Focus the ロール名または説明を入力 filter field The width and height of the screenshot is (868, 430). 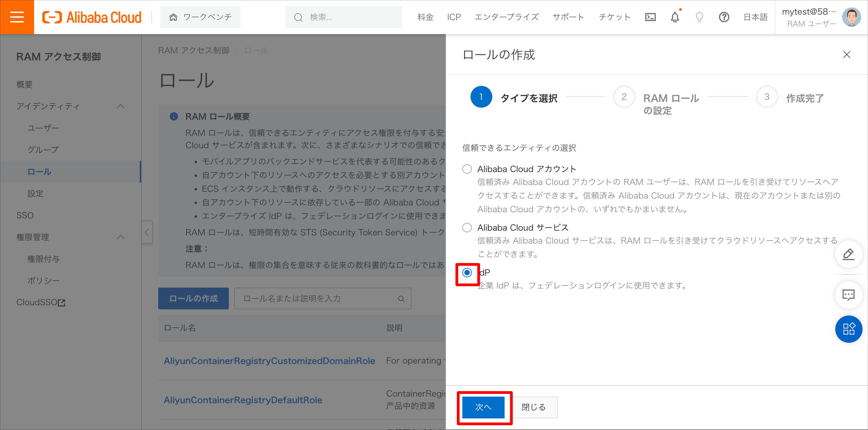click(323, 298)
